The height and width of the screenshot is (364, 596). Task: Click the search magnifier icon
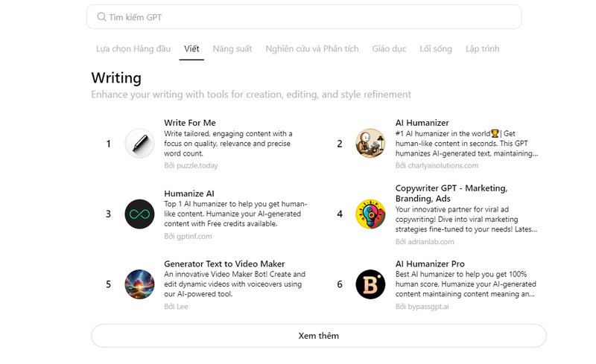[101, 17]
